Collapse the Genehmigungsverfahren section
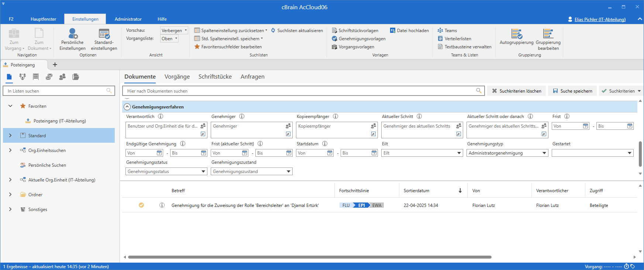The height and width of the screenshot is (270, 644). (x=127, y=107)
